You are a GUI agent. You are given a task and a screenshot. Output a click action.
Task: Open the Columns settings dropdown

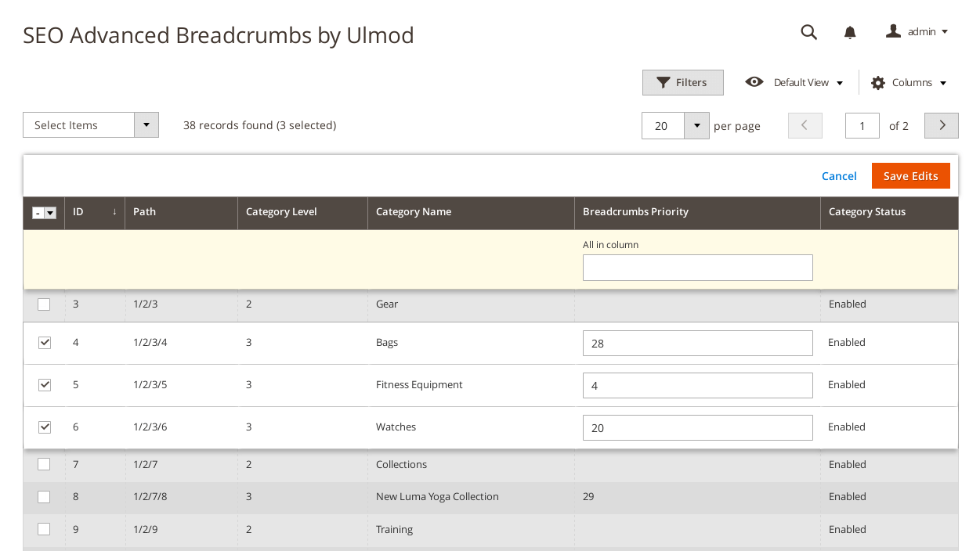909,82
